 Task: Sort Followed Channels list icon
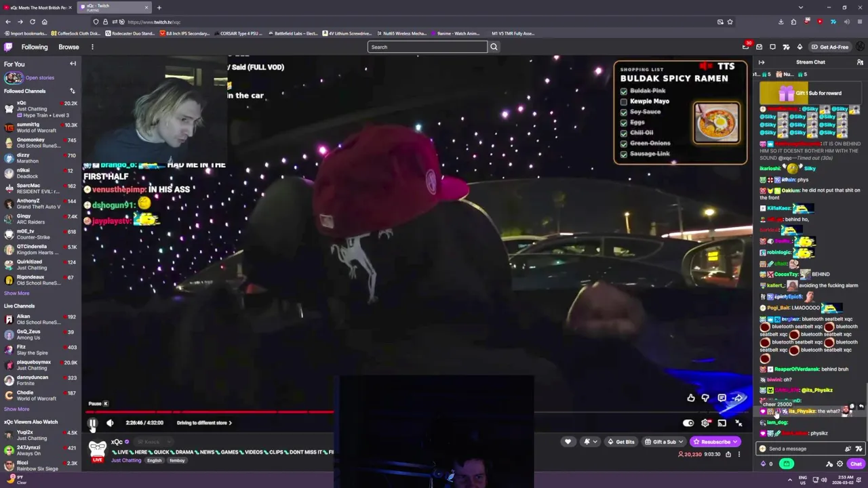(73, 91)
